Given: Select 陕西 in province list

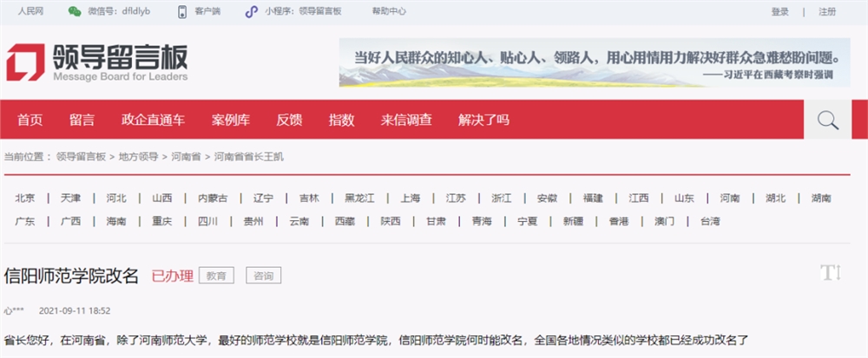Looking at the screenshot, I should click(391, 222).
